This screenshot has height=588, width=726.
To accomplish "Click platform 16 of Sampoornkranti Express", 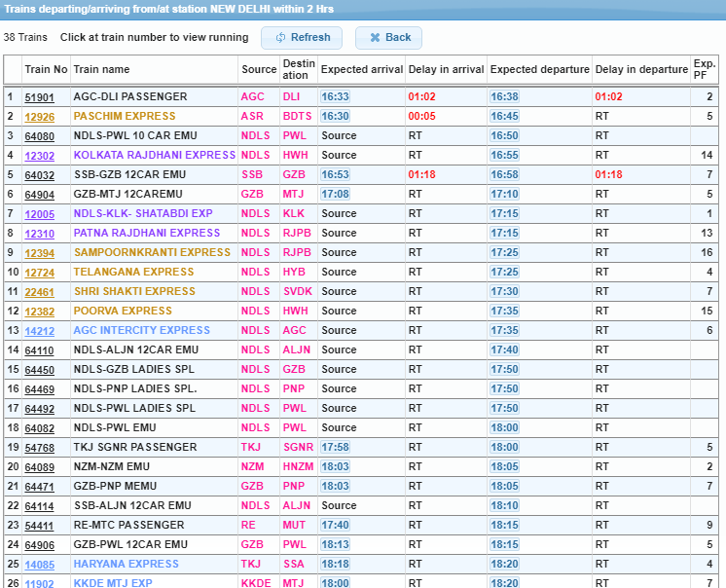I will coord(707,252).
